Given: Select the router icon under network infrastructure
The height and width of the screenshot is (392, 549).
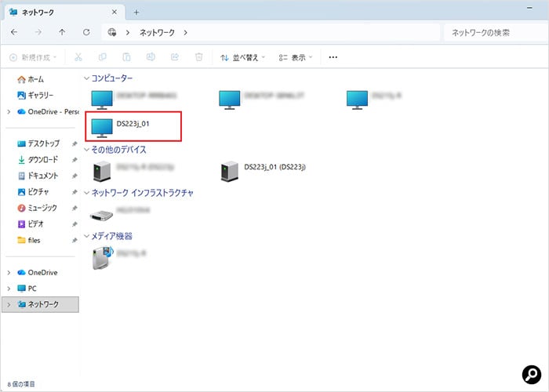Looking at the screenshot, I should click(101, 215).
